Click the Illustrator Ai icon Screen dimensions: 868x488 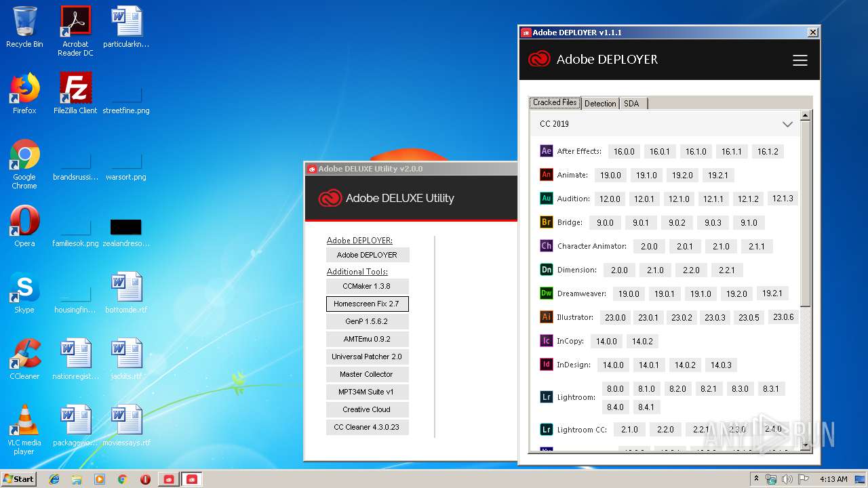coord(546,317)
